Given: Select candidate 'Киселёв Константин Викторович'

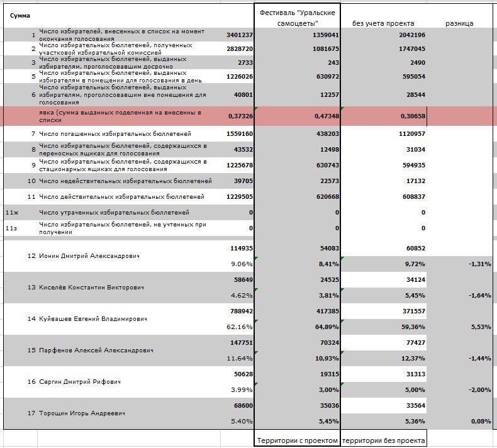Looking at the screenshot, I should [91, 288].
